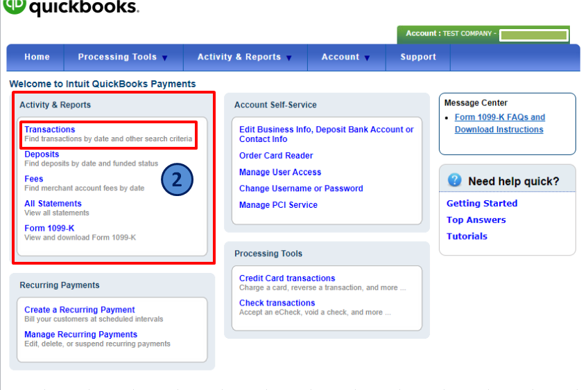Open Manage User Access

pos(280,172)
